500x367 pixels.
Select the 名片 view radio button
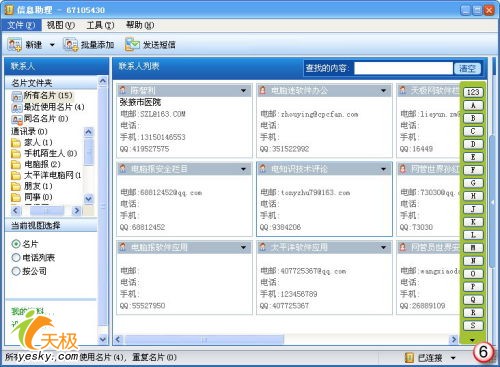[x=16, y=244]
